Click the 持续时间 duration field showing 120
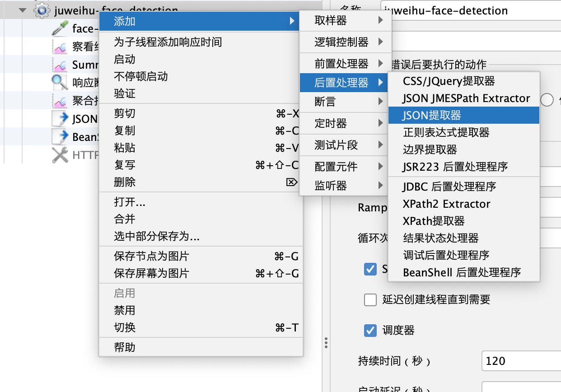The height and width of the screenshot is (392, 561). pyautogui.click(x=519, y=361)
